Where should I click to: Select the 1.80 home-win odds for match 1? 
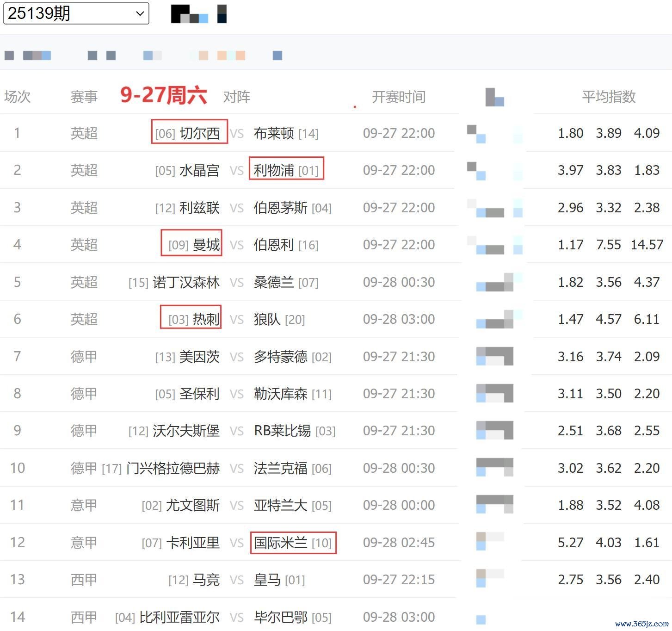coord(570,133)
